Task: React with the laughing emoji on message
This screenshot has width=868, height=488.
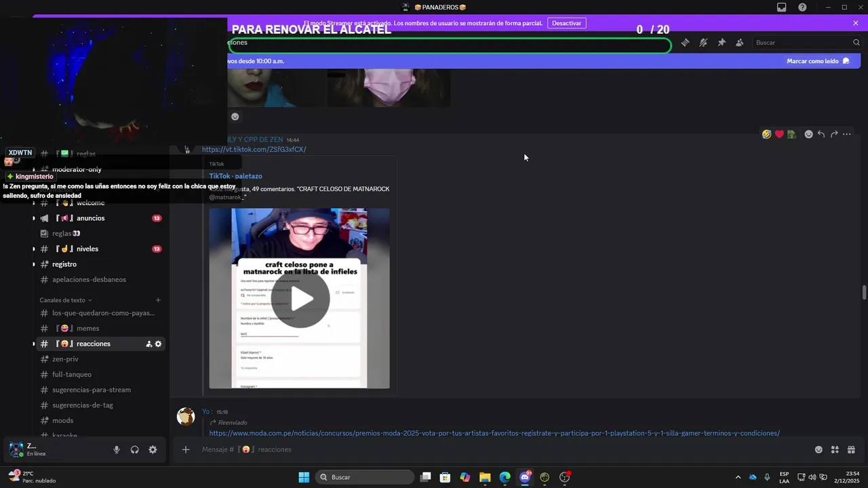Action: 766,134
